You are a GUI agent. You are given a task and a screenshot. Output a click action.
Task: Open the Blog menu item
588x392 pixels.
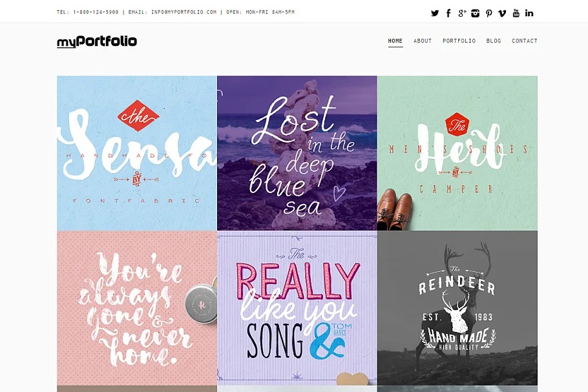[494, 41]
